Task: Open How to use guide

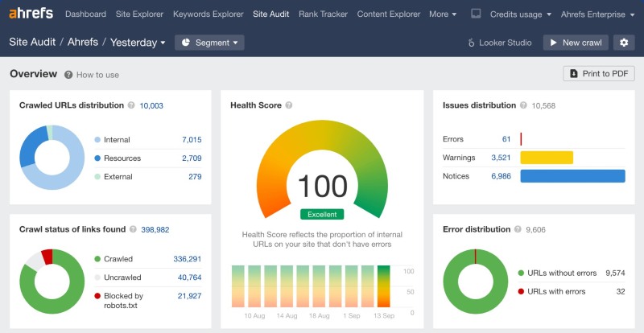Action: point(97,75)
